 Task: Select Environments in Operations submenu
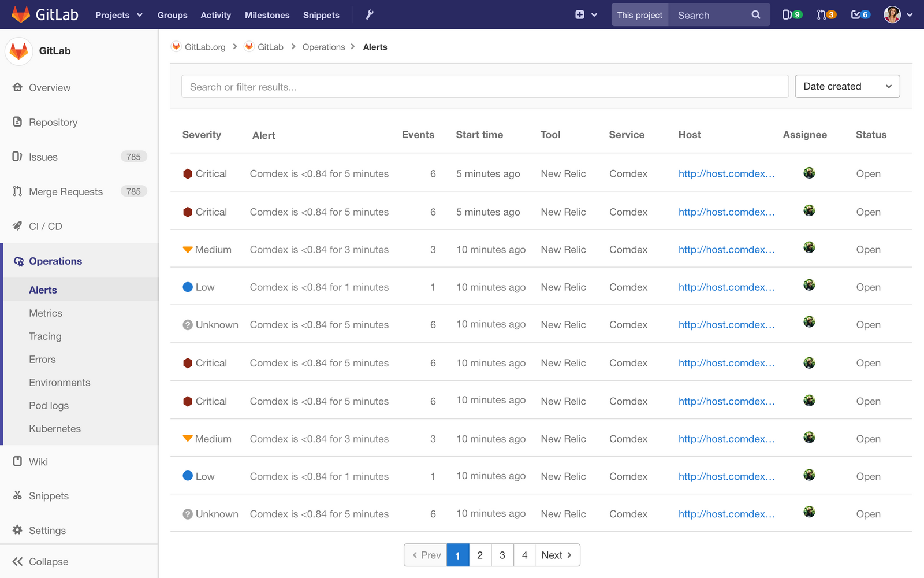pos(59,383)
